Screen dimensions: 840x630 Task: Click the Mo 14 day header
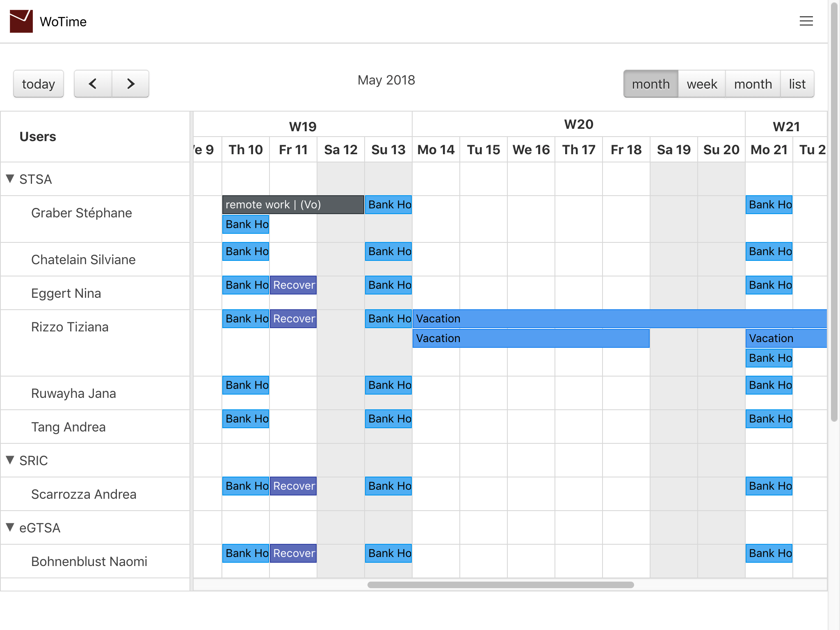click(x=436, y=150)
